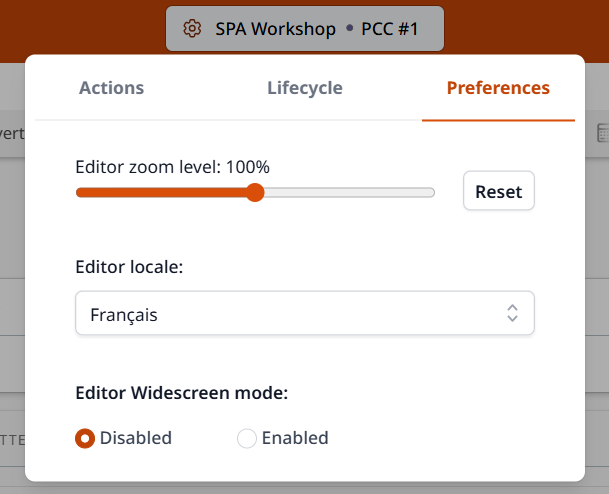Image resolution: width=609 pixels, height=494 pixels.
Task: Click the "Disabled" radio label text
Action: 136,438
